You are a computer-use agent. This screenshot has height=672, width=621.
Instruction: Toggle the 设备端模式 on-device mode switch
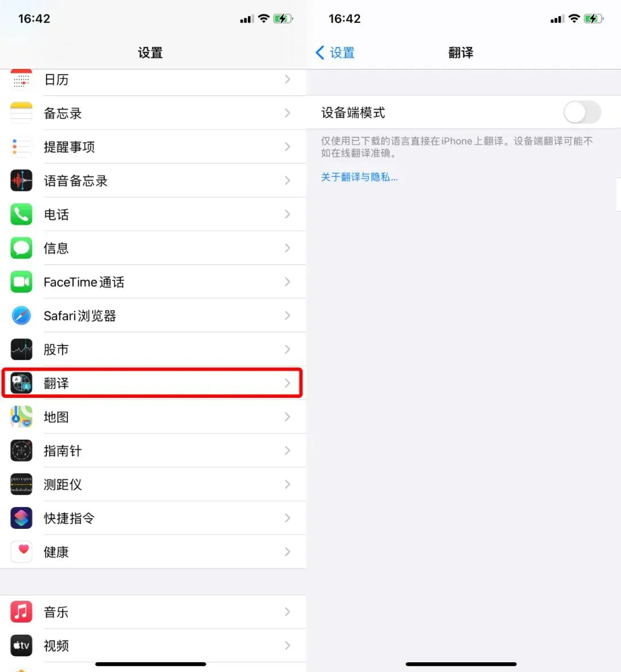582,112
